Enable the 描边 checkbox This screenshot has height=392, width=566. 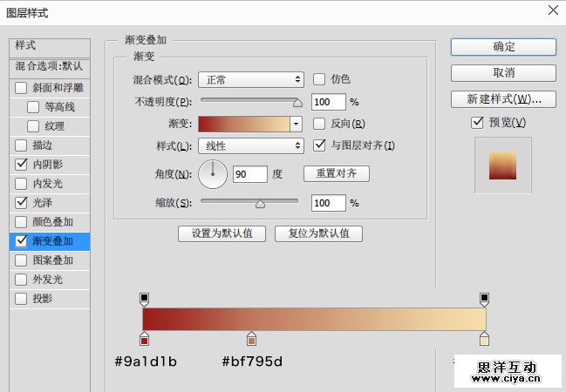coord(21,145)
